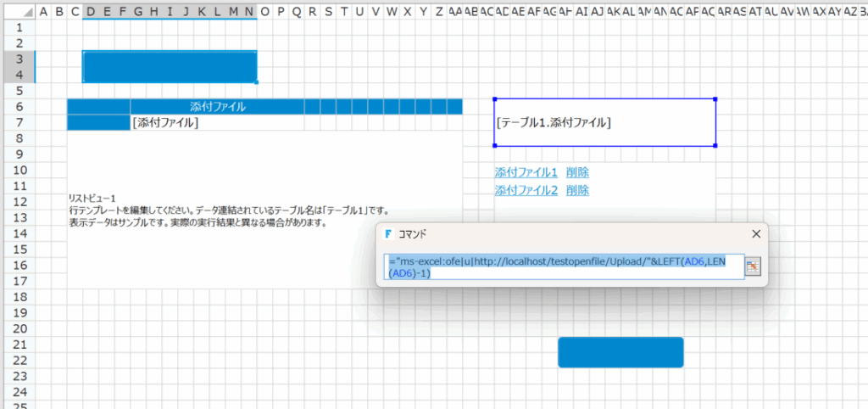This screenshot has height=409, width=868.
Task: Close the コマンド dialog
Action: point(756,234)
